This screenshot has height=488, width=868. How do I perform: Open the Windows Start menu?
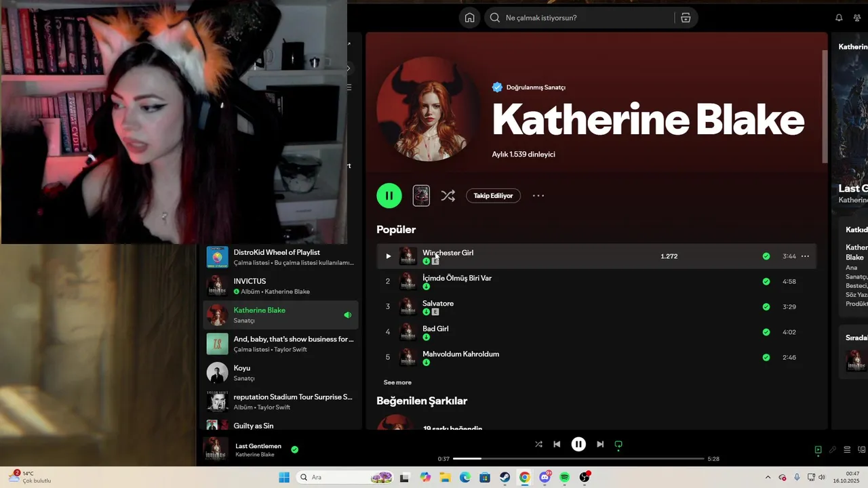pos(284,477)
